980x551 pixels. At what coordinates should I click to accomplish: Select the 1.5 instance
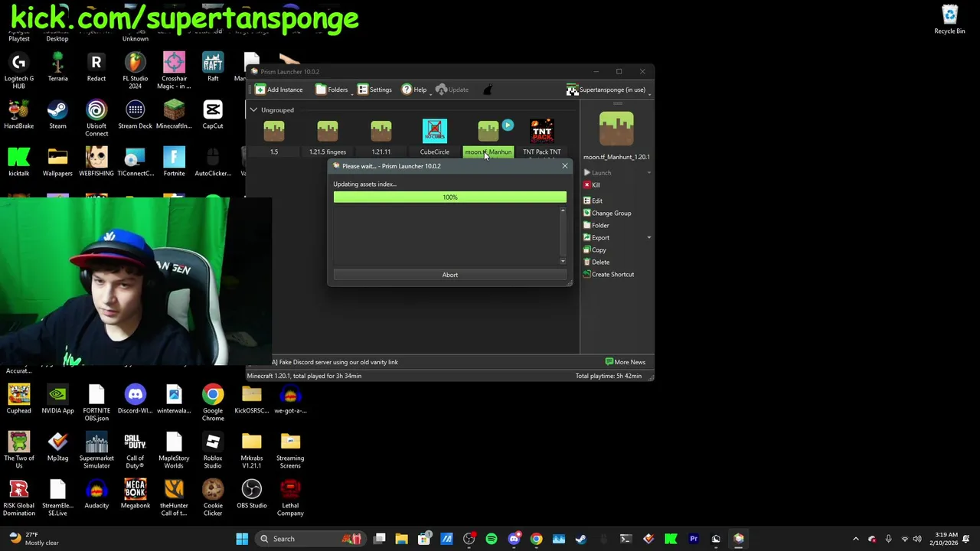click(x=274, y=137)
